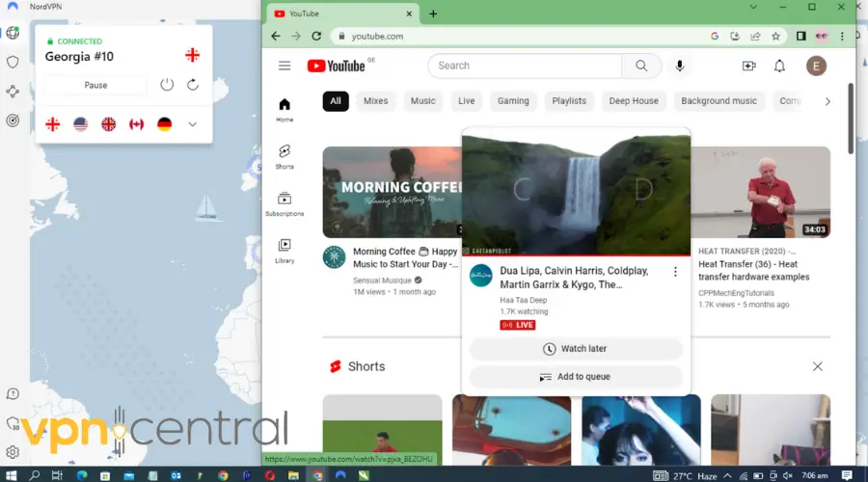Open Windows notification center
This screenshot has width=868, height=482.
[x=847, y=475]
